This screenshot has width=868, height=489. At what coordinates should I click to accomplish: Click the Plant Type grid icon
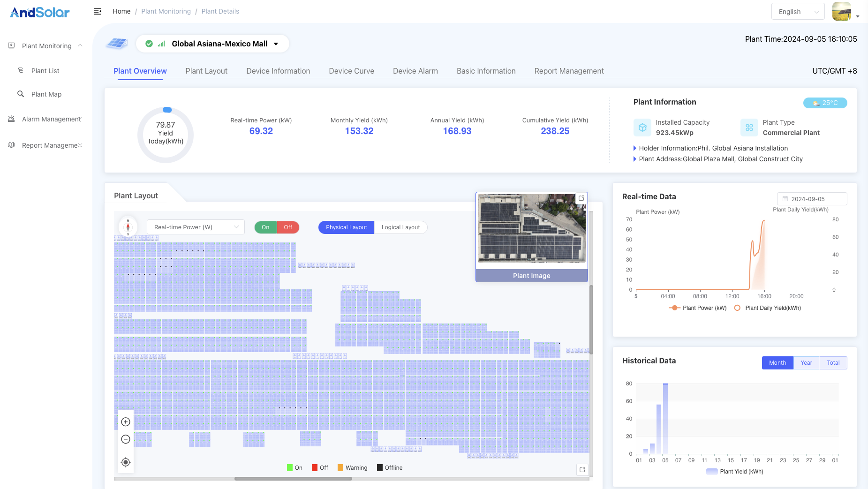click(x=749, y=128)
